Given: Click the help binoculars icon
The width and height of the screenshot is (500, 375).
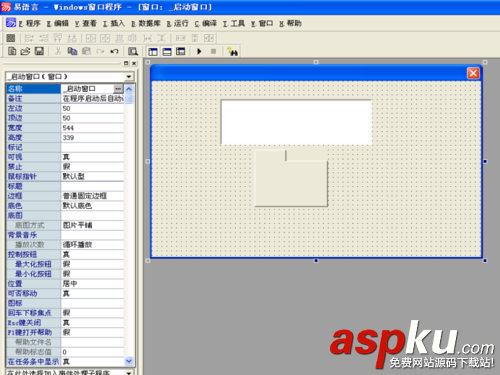Looking at the screenshot, I should [232, 51].
